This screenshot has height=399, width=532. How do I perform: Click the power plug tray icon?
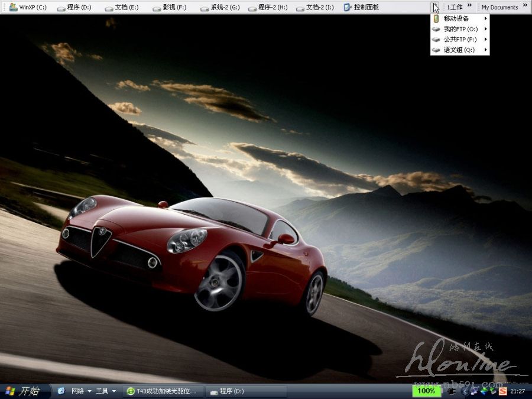click(x=452, y=391)
